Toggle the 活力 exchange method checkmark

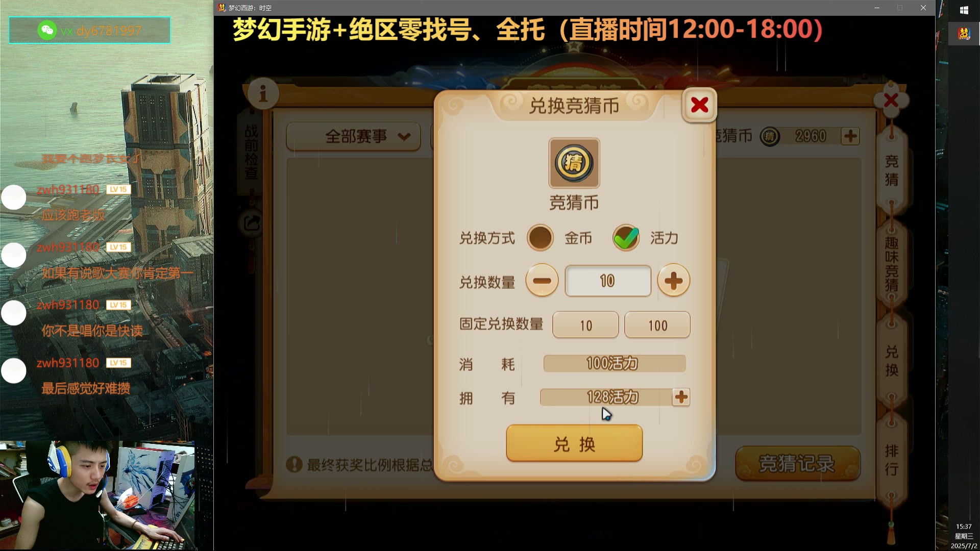point(626,238)
